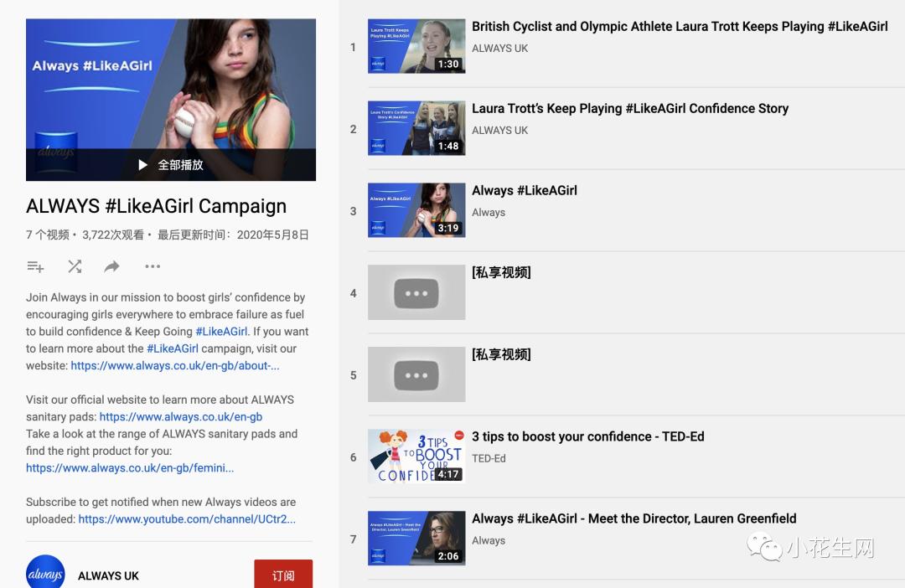Play all videos with 全部播放
Viewport: 905px width, 588px height.
click(171, 165)
